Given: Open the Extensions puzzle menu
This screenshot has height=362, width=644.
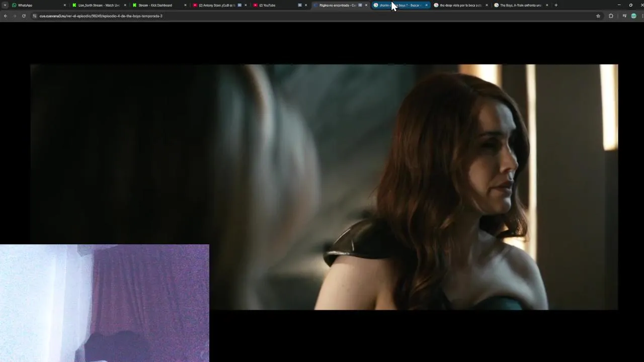Looking at the screenshot, I should 611,16.
